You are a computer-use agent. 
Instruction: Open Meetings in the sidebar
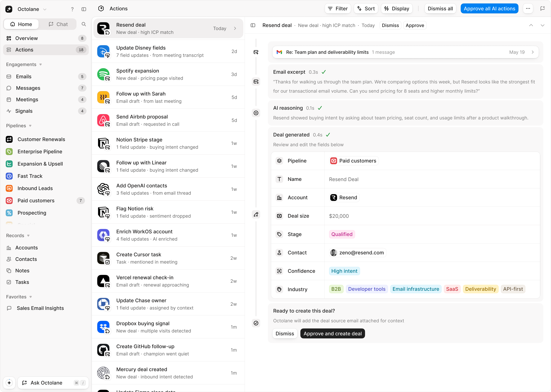(x=46, y=99)
